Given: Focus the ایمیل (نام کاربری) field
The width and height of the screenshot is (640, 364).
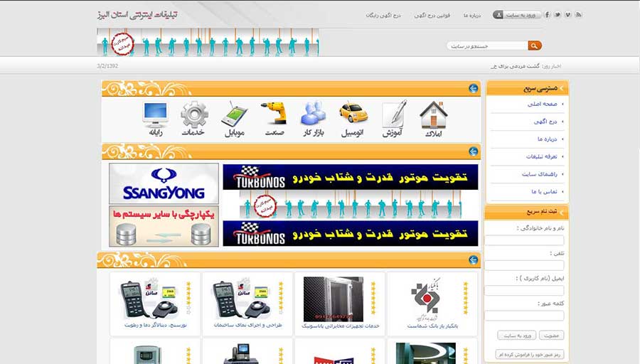Looking at the screenshot, I should (525, 291).
